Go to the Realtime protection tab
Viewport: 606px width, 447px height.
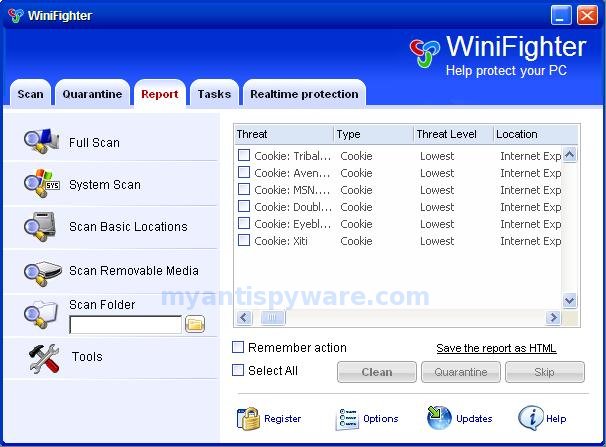304,94
